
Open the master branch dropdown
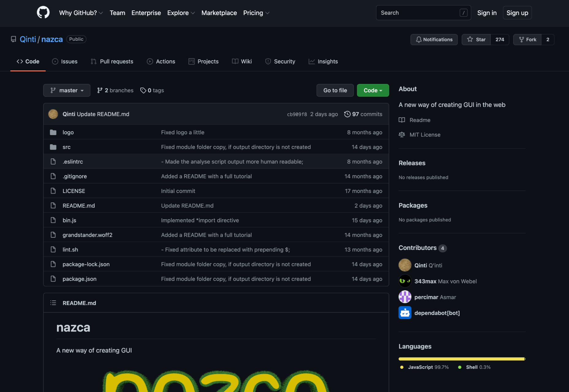[67, 90]
